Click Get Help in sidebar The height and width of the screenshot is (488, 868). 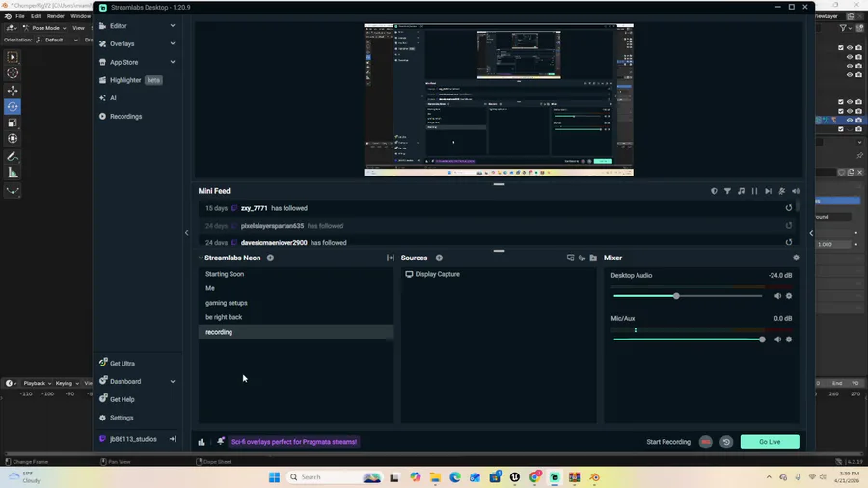[122, 399]
